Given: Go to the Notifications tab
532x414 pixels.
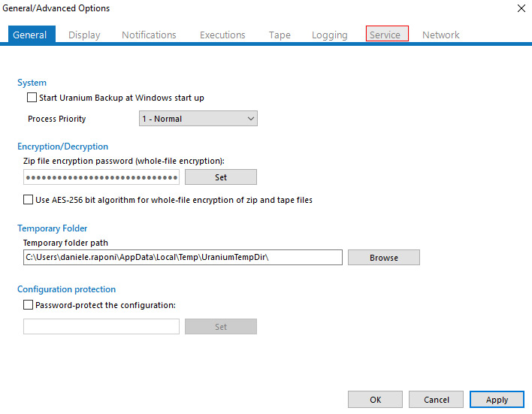Looking at the screenshot, I should (x=149, y=35).
